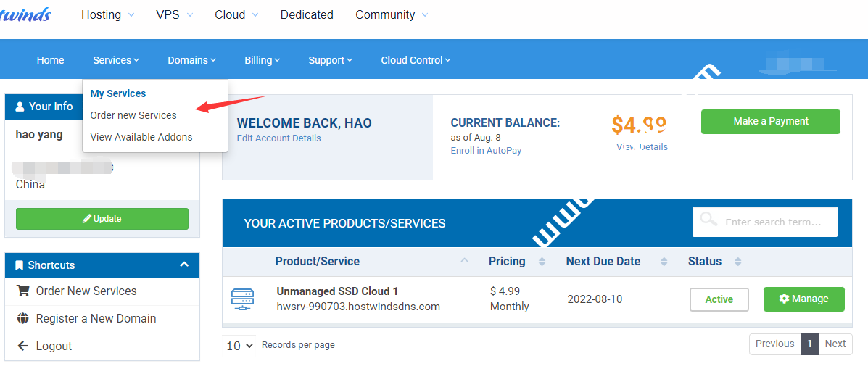Click the back arrow icon next to Logout

pyautogui.click(x=22, y=346)
